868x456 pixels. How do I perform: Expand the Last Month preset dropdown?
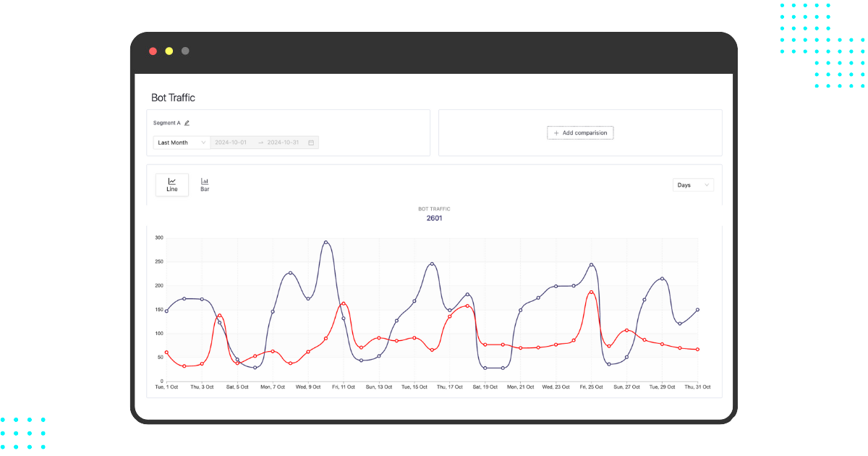point(180,142)
